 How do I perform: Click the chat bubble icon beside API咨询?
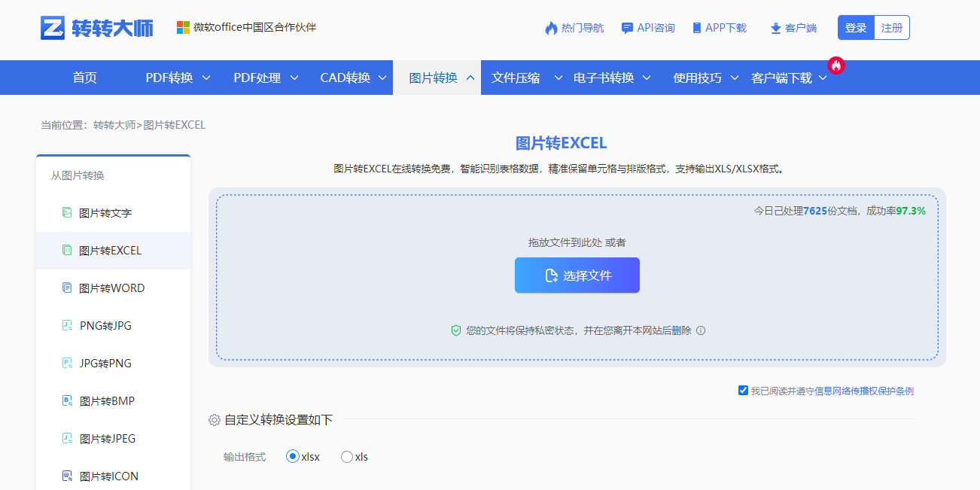[x=627, y=29]
